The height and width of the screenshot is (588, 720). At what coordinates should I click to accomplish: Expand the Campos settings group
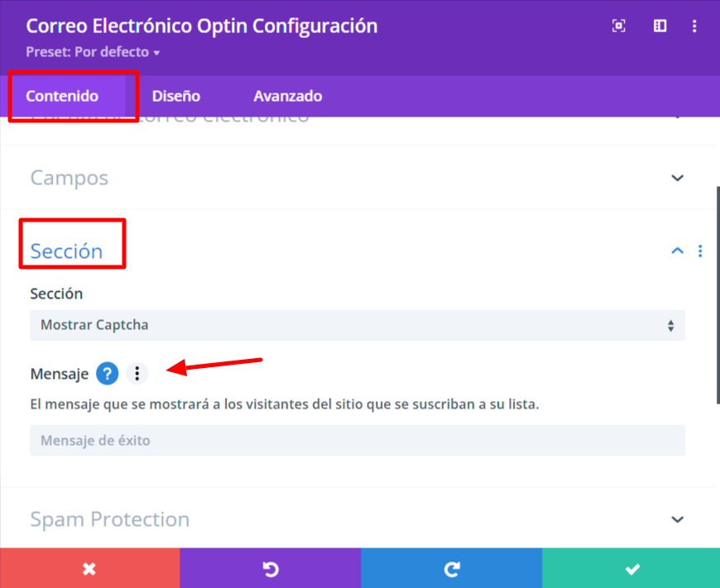click(358, 178)
